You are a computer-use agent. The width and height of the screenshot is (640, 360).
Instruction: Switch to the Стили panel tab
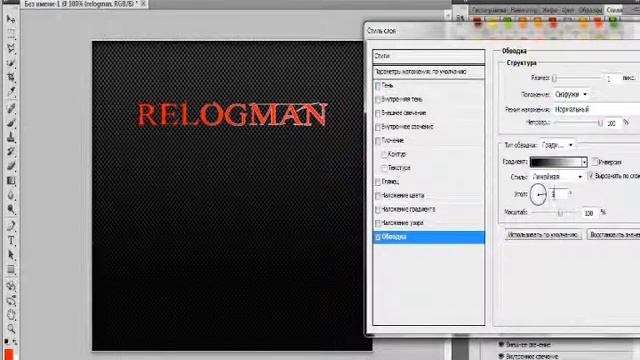tap(614, 10)
